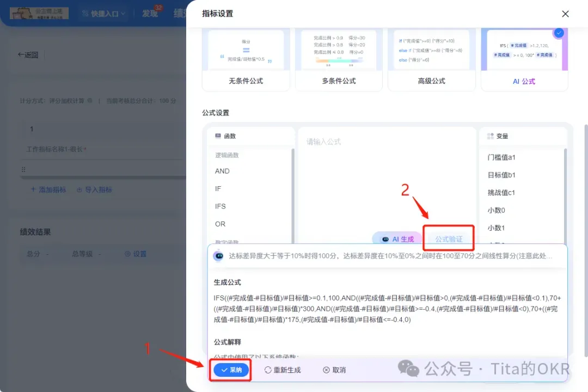Image resolution: width=588 pixels, height=392 pixels.
Task: Click the checkmark badge on AI 公式 card
Action: point(559,33)
